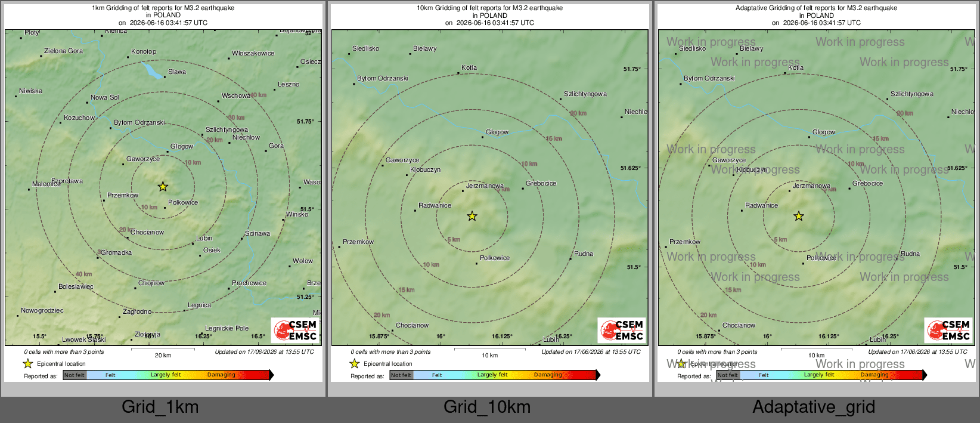Click the CSEM EMSC logo on 1km map
The height and width of the screenshot is (423, 980).
click(x=295, y=330)
